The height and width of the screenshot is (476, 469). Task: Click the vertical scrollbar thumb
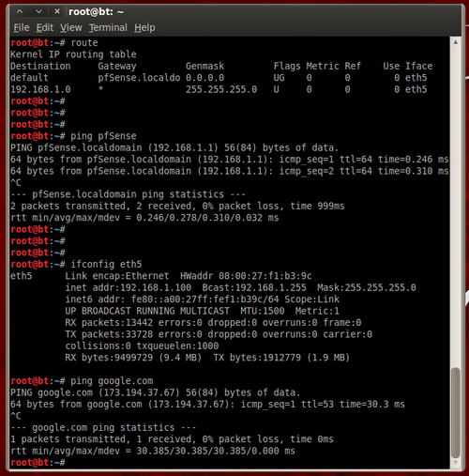pos(456,413)
